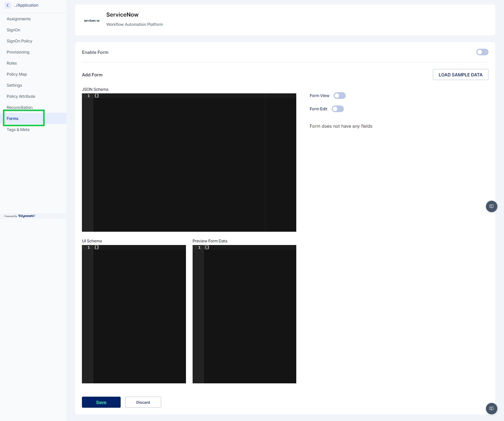504x421 pixels.
Task: Click the 'Add Form' heading
Action: [92, 75]
